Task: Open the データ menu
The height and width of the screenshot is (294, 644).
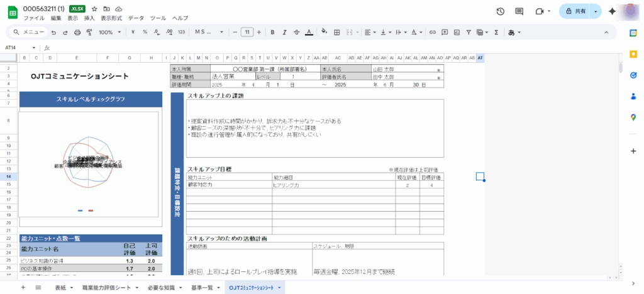Action: (x=136, y=18)
